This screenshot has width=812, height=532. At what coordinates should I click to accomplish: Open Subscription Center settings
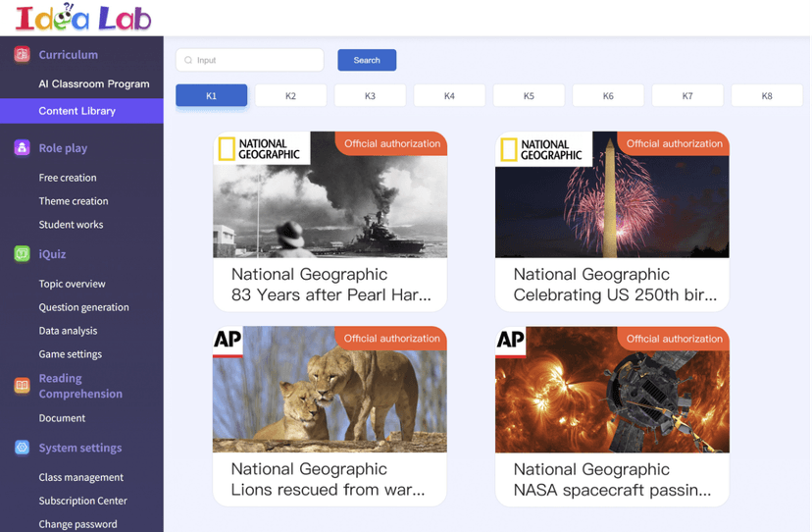[82, 501]
